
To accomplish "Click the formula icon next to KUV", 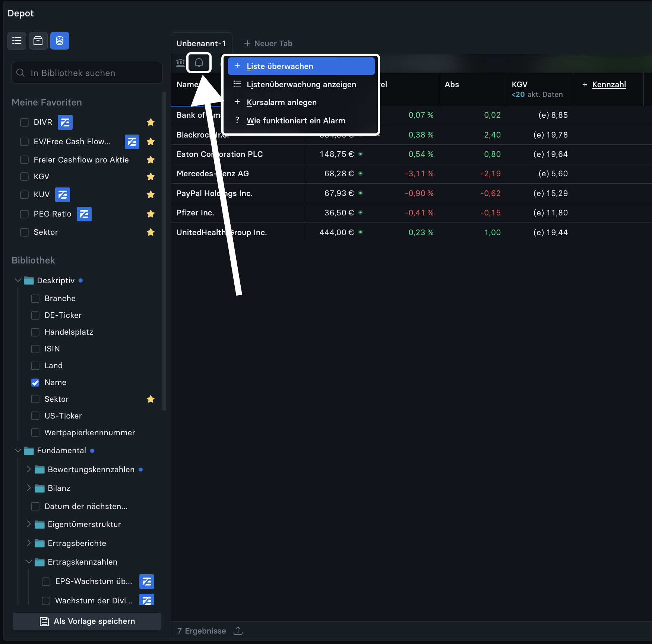I will (63, 195).
